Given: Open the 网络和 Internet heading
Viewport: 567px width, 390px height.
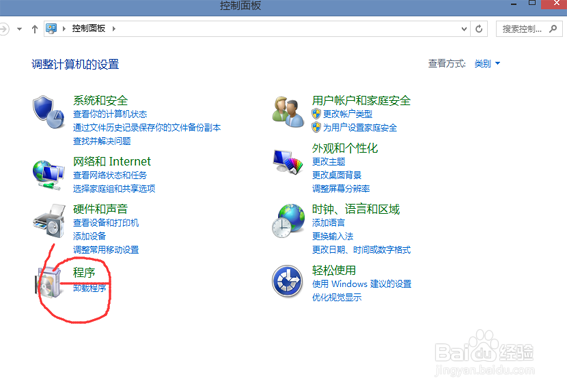Looking at the screenshot, I should (112, 161).
